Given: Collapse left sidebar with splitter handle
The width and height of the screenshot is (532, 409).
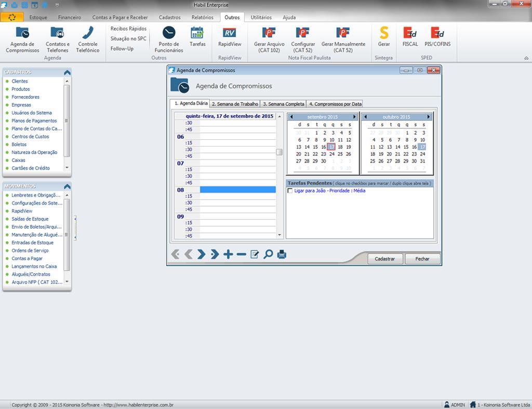Looking at the screenshot, I should coord(75,228).
